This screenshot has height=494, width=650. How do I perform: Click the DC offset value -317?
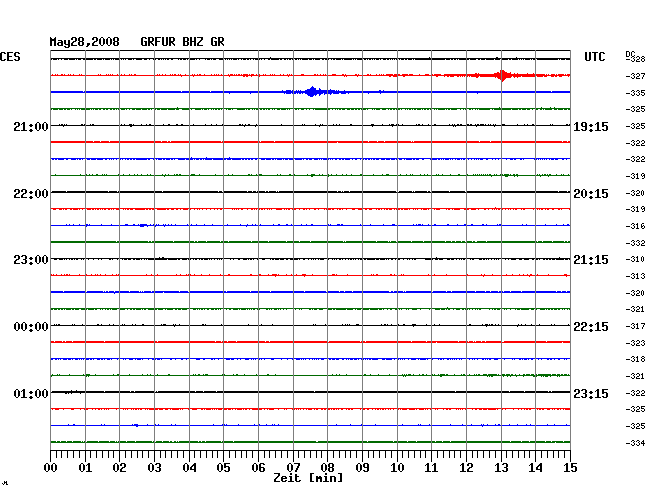pyautogui.click(x=635, y=326)
